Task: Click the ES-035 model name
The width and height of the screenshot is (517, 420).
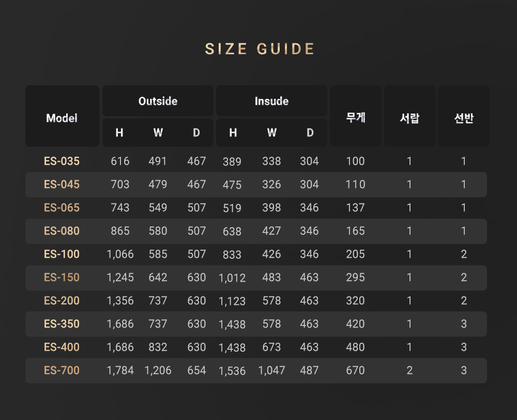Action: coord(62,161)
